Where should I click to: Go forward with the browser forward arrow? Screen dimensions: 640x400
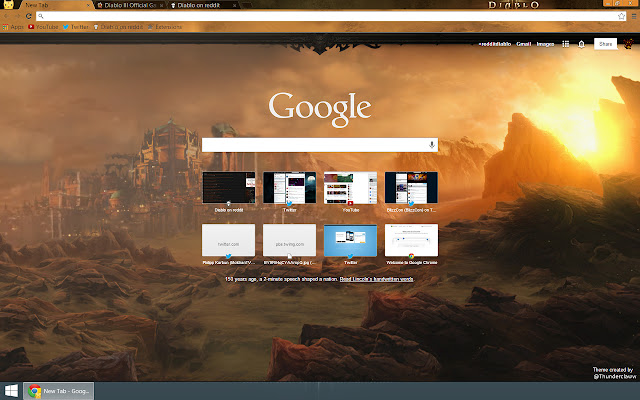pyautogui.click(x=17, y=16)
